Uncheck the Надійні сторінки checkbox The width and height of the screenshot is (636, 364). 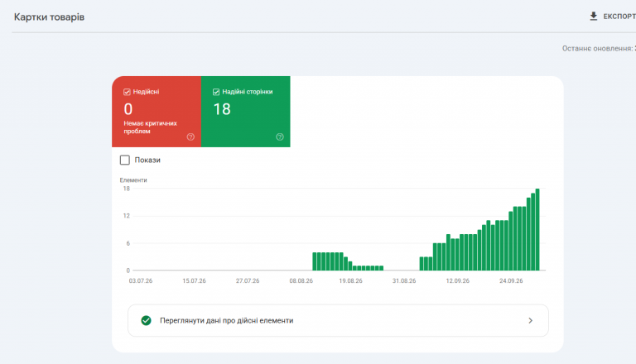click(x=216, y=92)
